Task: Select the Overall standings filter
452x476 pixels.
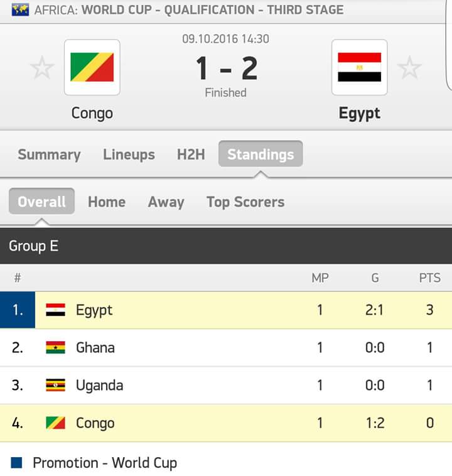Action: (x=41, y=202)
